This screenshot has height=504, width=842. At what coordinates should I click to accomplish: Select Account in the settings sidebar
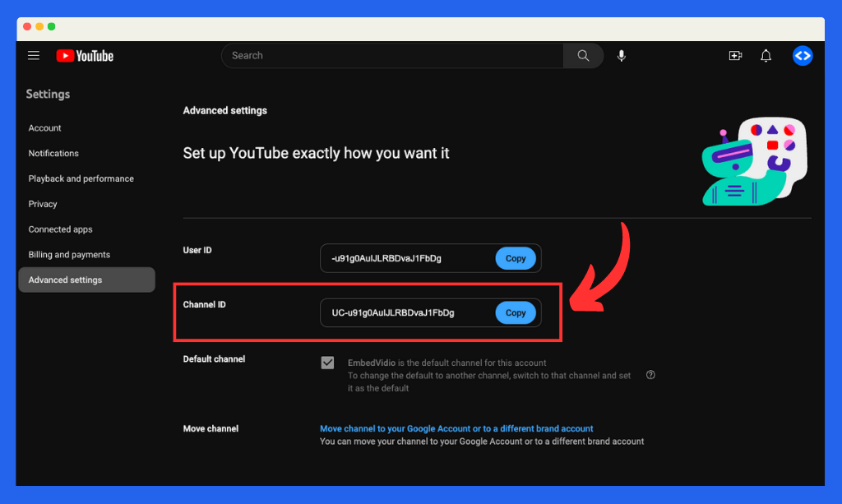(x=44, y=127)
